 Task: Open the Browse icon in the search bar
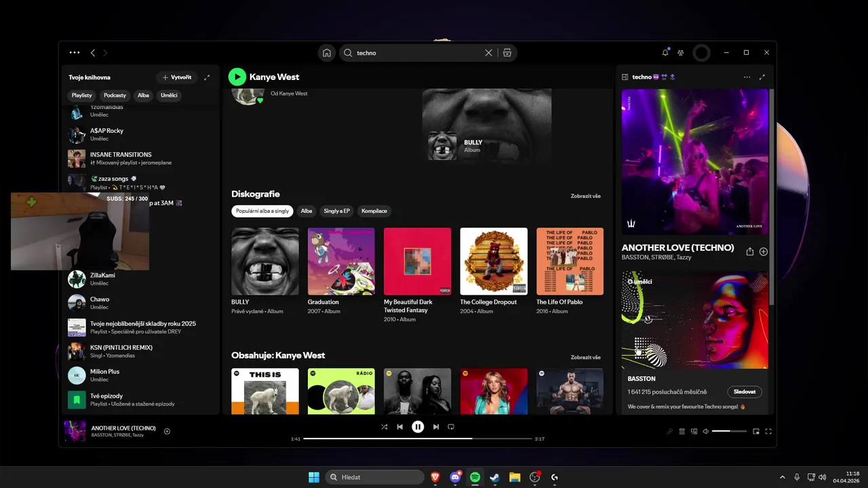pyautogui.click(x=507, y=53)
